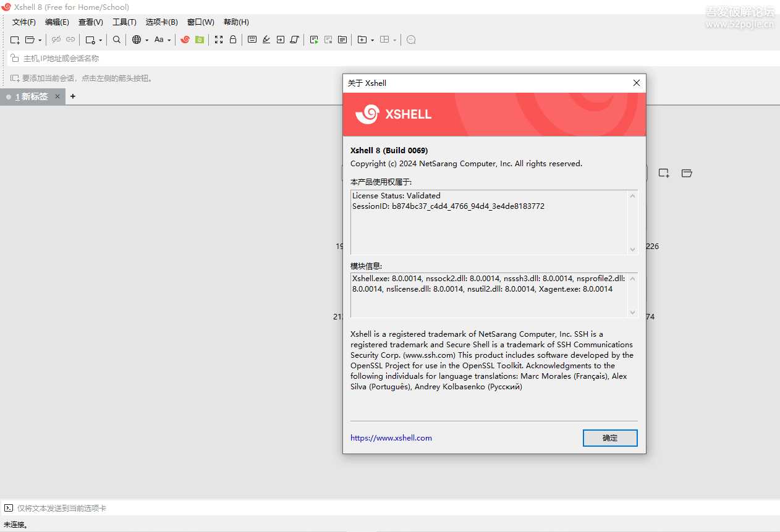Open a new session with the New icon

pyautogui.click(x=15, y=40)
